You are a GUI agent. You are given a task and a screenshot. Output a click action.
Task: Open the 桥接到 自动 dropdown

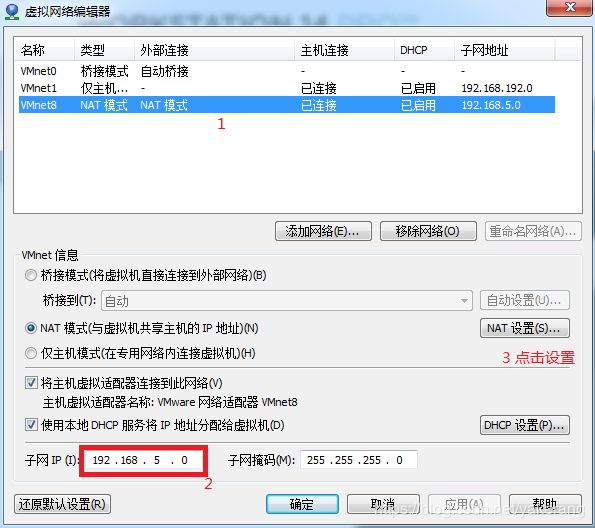tap(287, 301)
